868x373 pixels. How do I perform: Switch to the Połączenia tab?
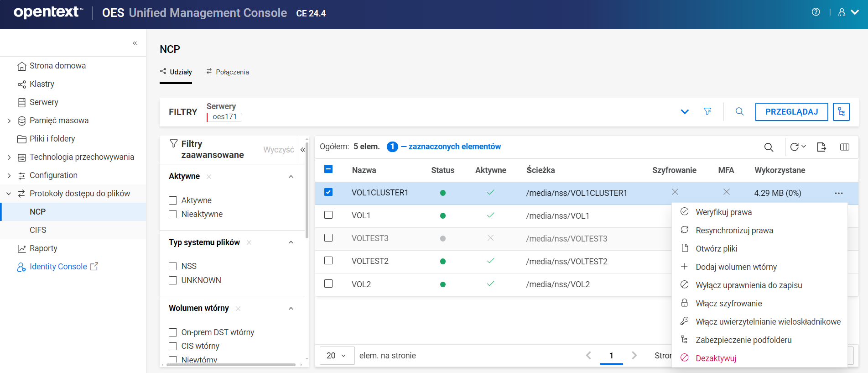(228, 72)
